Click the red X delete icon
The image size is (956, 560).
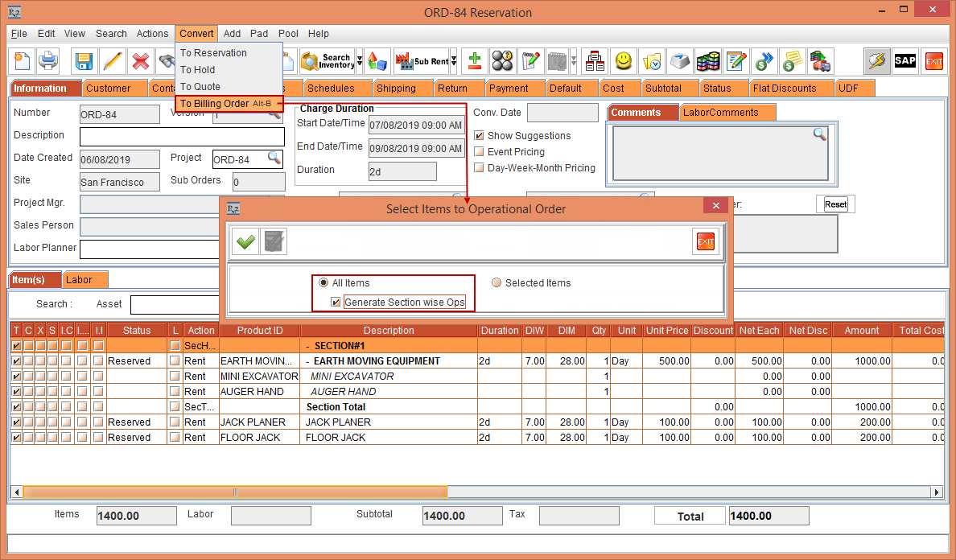point(139,60)
